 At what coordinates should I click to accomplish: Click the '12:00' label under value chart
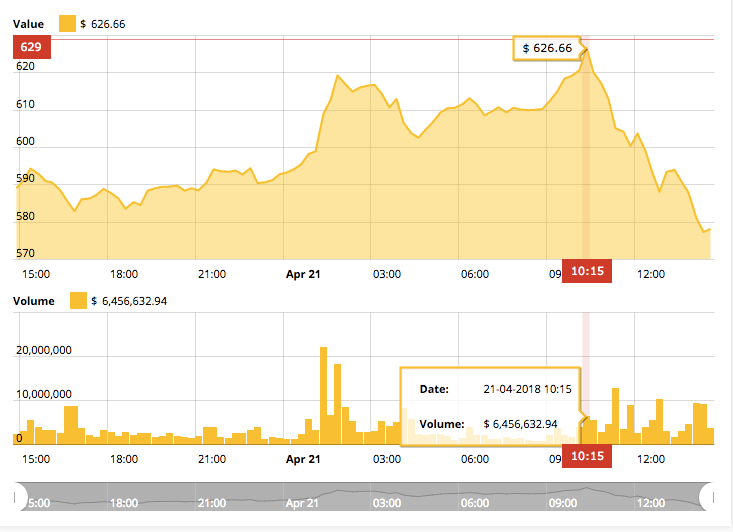[651, 274]
